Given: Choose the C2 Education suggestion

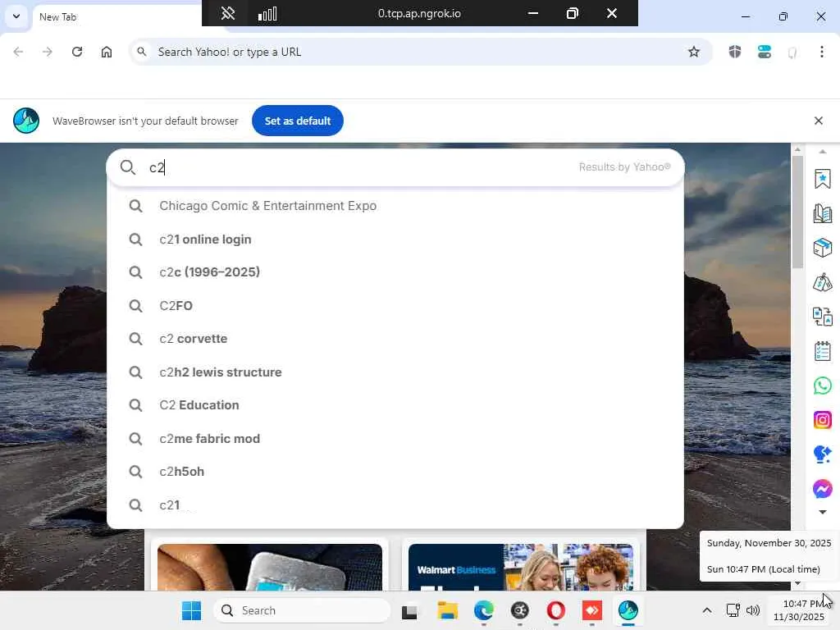Looking at the screenshot, I should pyautogui.click(x=395, y=405).
